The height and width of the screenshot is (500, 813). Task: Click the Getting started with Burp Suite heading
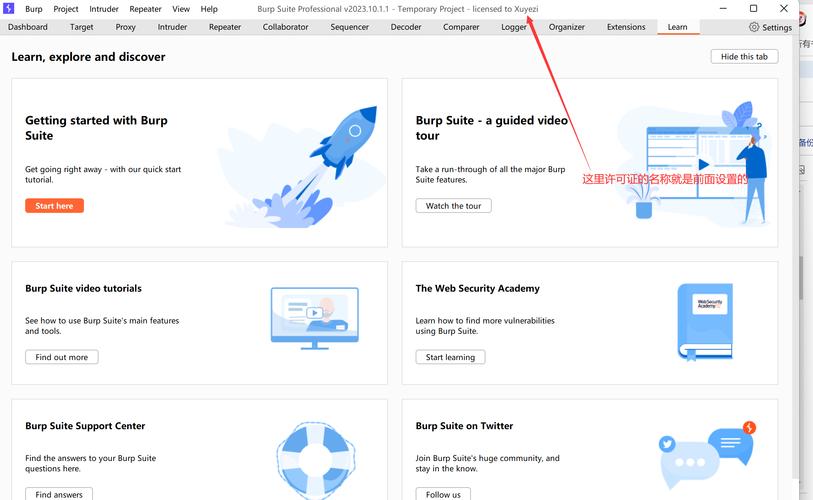96,128
